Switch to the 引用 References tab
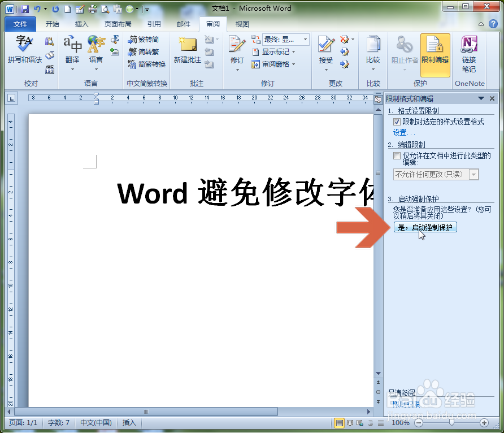 click(154, 24)
